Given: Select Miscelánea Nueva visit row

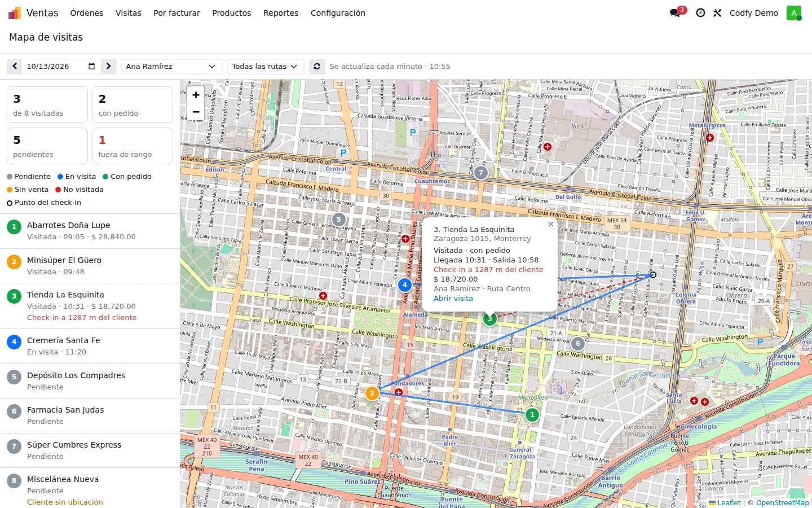Looking at the screenshot, I should [90, 488].
